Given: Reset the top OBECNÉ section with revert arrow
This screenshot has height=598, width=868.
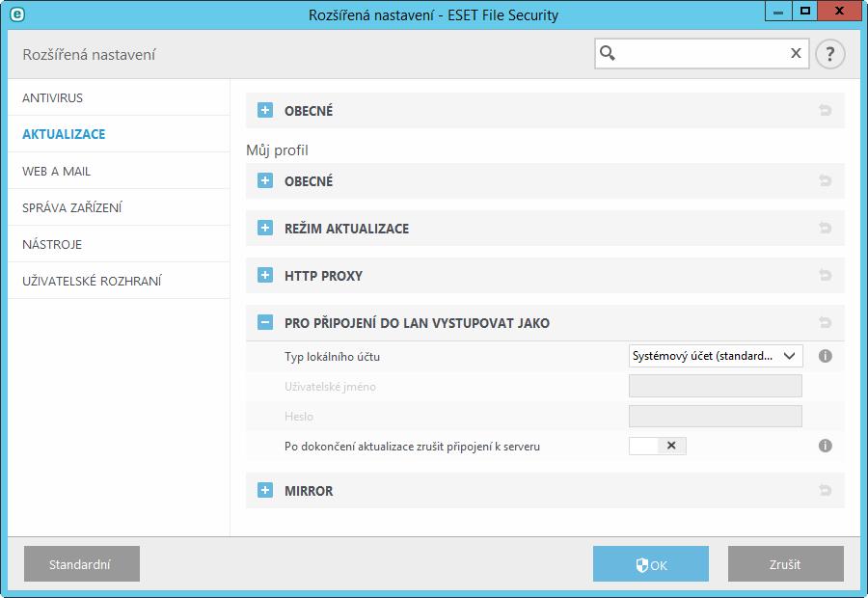Looking at the screenshot, I should [825, 110].
